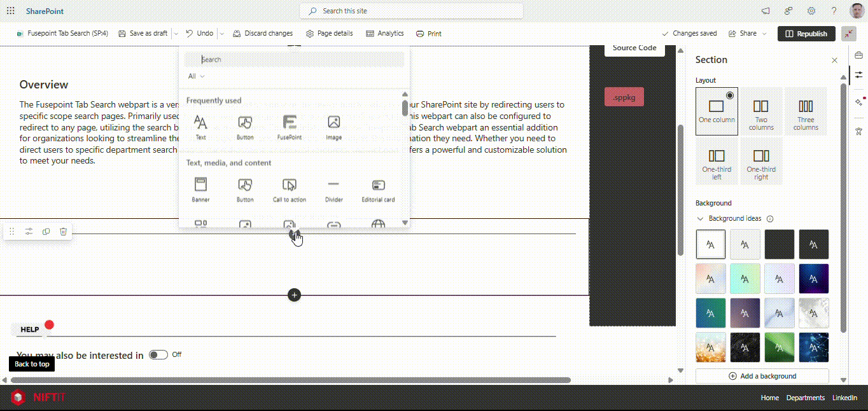This screenshot has width=868, height=411.
Task: Choose the teal green background swatch
Action: coord(711,313)
